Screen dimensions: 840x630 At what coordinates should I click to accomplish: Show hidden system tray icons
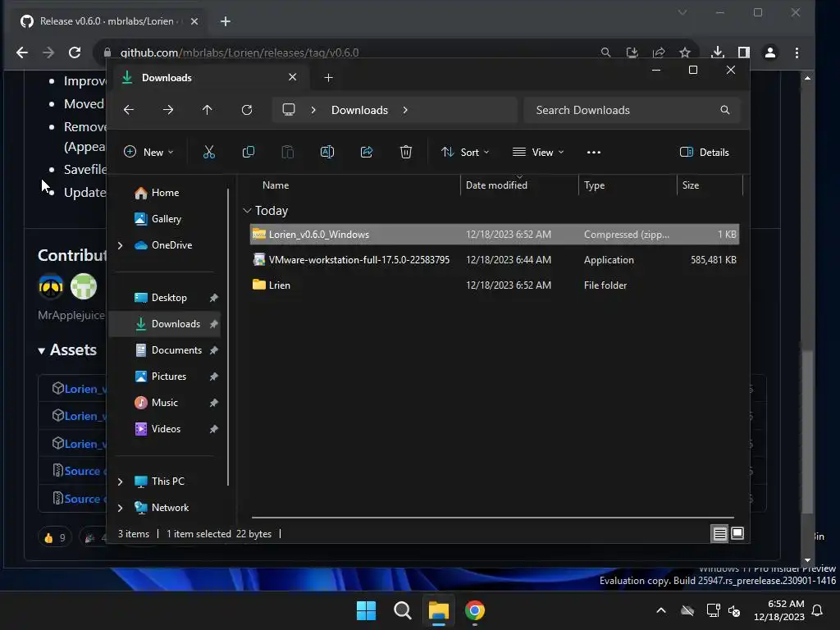tap(661, 610)
